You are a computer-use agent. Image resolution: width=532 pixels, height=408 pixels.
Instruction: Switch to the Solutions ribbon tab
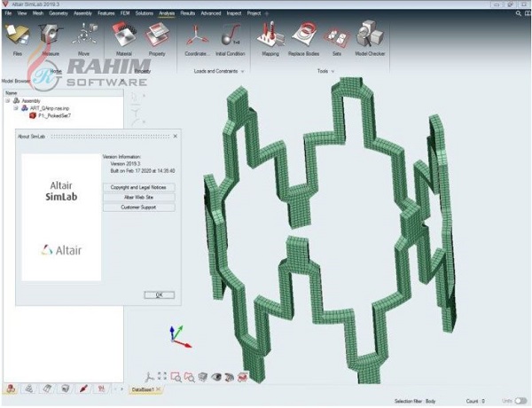[x=145, y=13]
